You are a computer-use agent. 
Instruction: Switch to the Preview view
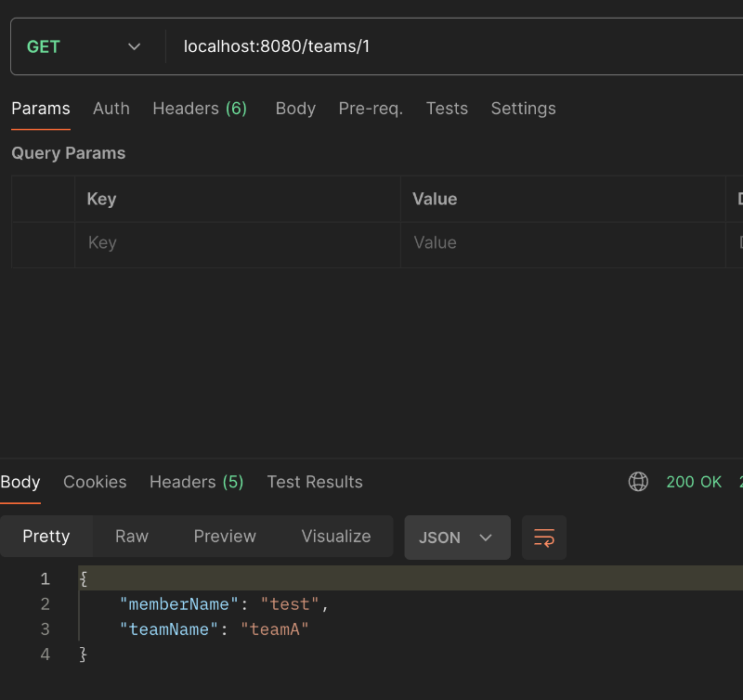(225, 536)
